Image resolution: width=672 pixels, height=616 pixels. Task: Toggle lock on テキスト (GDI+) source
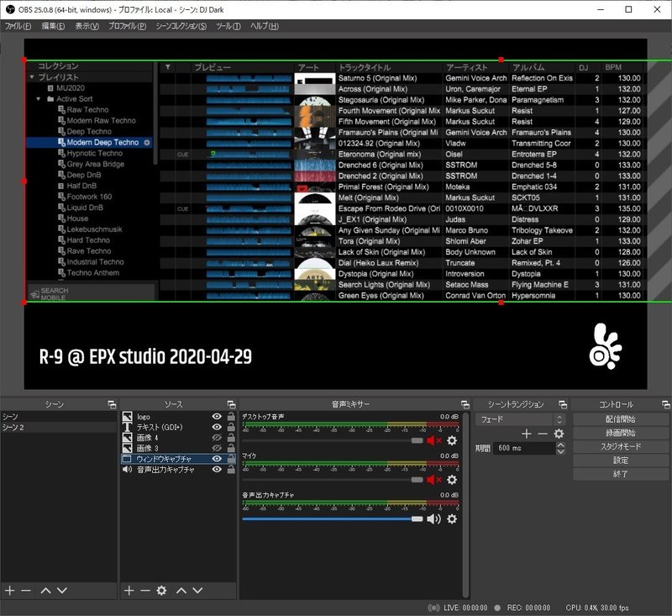coord(231,427)
